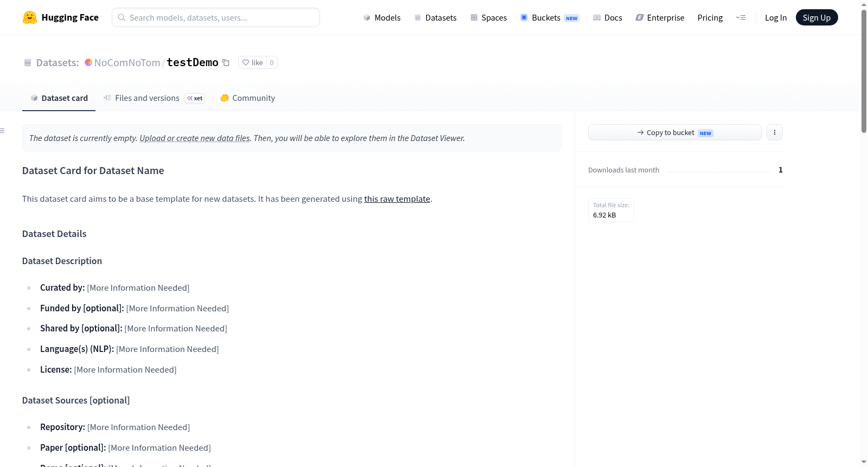The width and height of the screenshot is (868, 467).
Task: Click 'Downloads last month' text
Action: tap(623, 170)
